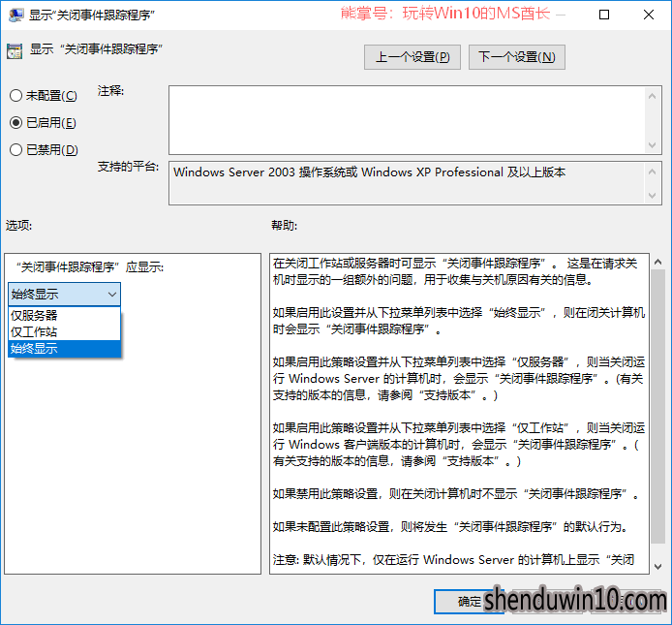Screen dimensions: 672x625
Task: Click the policy setting icon beside header
Action: coord(15,51)
